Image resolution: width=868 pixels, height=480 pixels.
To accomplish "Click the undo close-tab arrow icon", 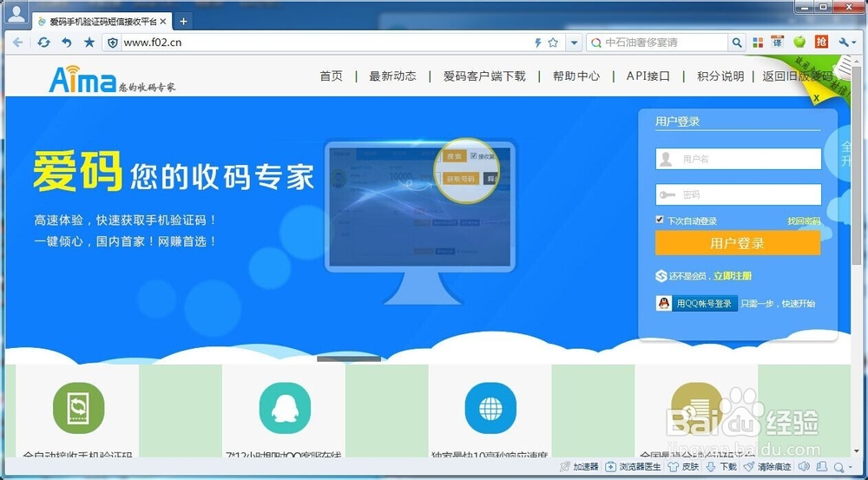I will point(67,43).
